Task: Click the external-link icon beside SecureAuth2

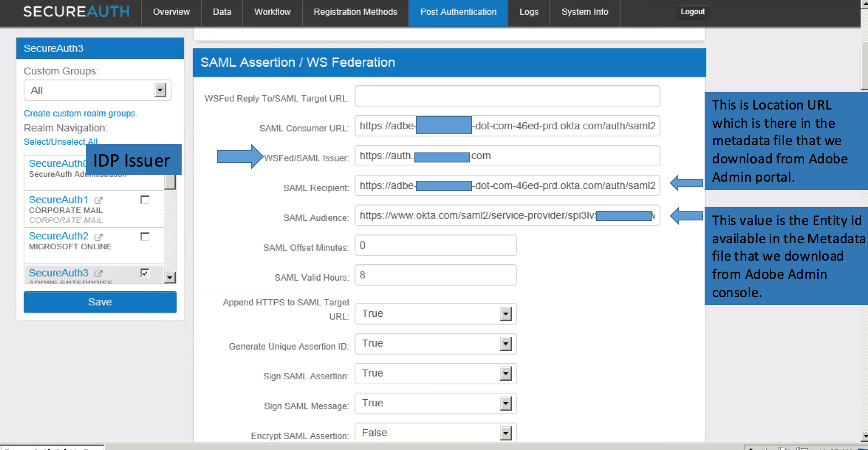Action: (99, 236)
